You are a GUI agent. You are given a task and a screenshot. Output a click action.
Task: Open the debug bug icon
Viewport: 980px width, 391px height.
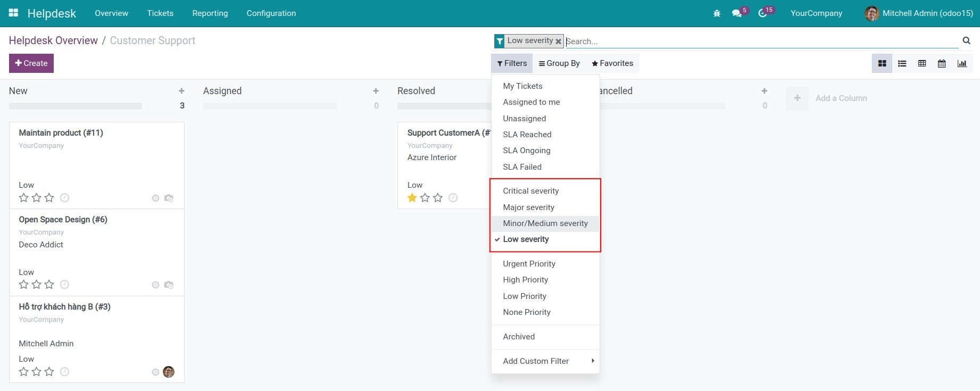(x=717, y=13)
